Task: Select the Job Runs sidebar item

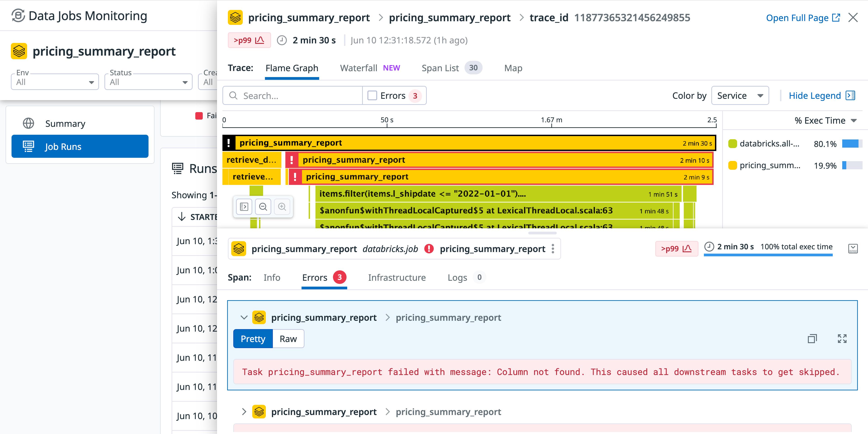Action: coord(80,146)
